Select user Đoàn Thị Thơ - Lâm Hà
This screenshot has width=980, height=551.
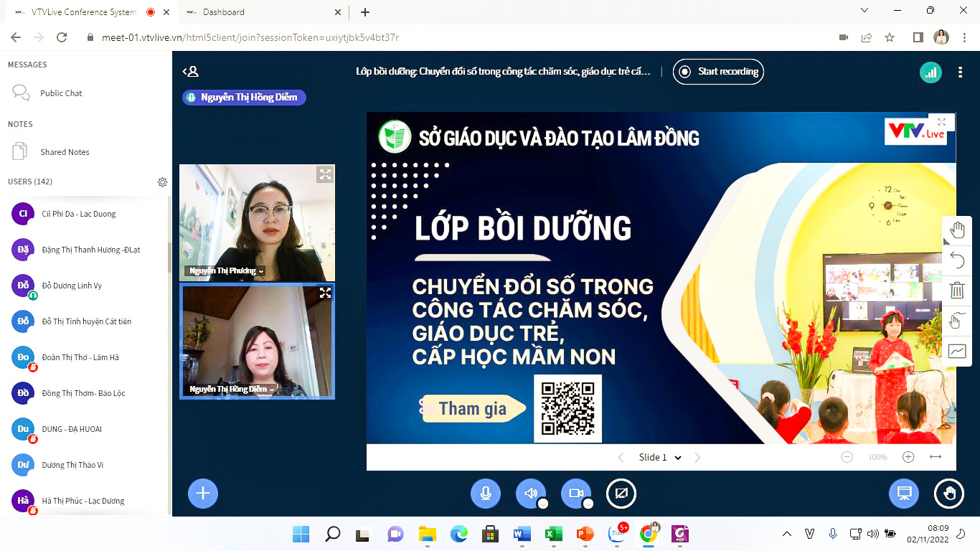(x=85, y=357)
